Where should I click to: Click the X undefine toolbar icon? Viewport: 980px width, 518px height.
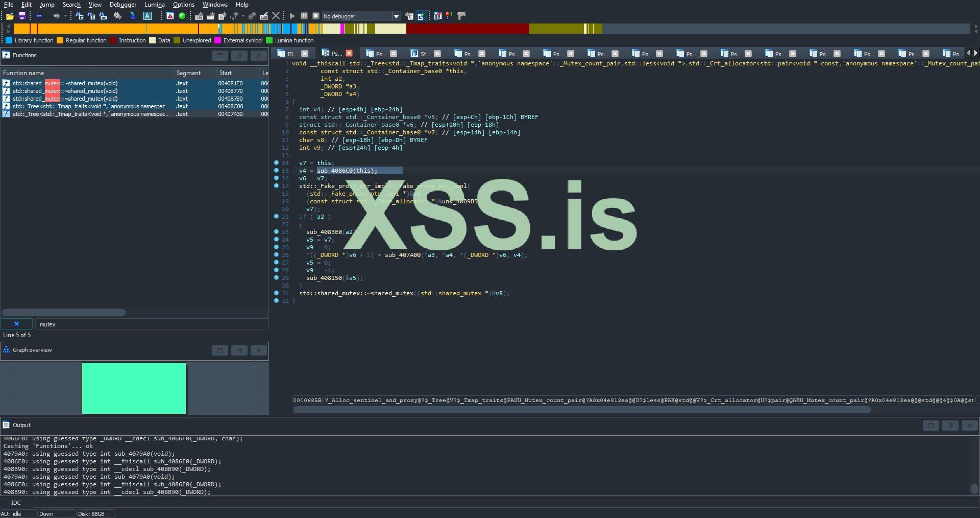tap(276, 16)
